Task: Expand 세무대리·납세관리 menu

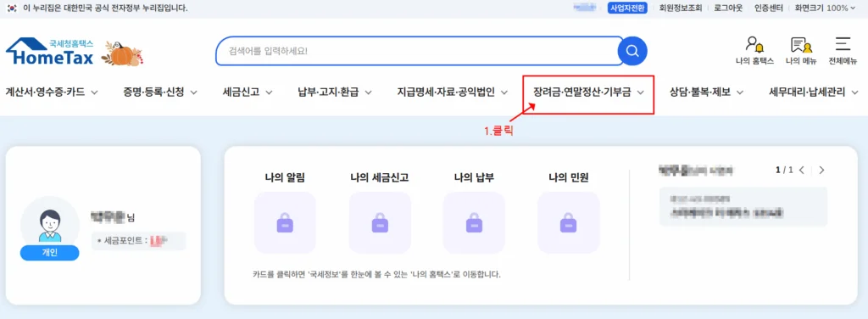Action: pos(815,92)
